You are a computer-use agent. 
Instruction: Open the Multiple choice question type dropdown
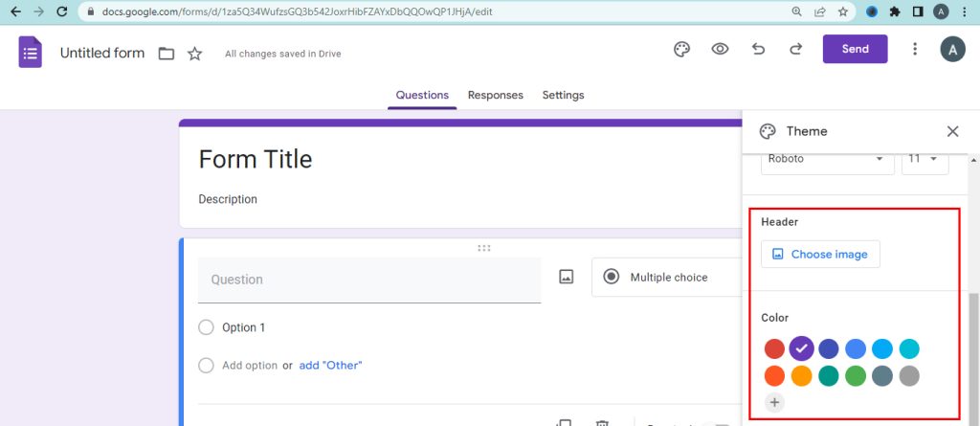(x=666, y=277)
